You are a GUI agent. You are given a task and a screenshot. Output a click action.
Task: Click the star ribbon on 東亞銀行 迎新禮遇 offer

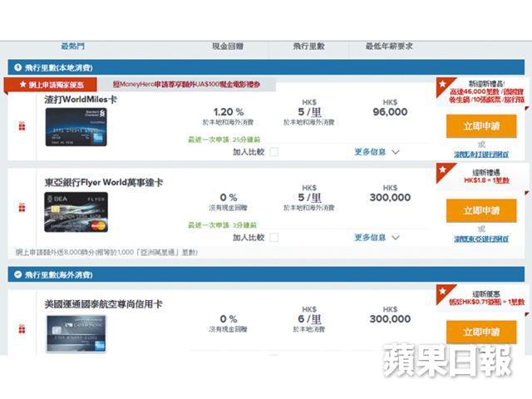(442, 170)
